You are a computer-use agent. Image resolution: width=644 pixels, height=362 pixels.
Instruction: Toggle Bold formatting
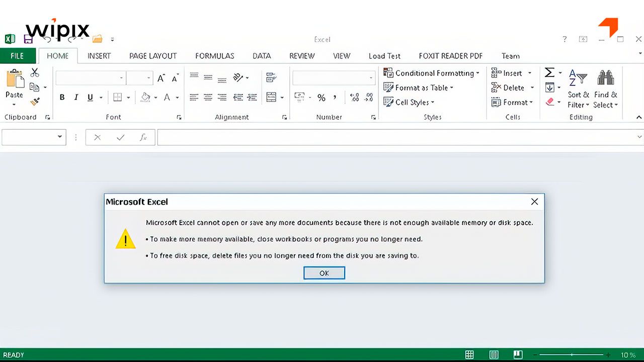(62, 98)
